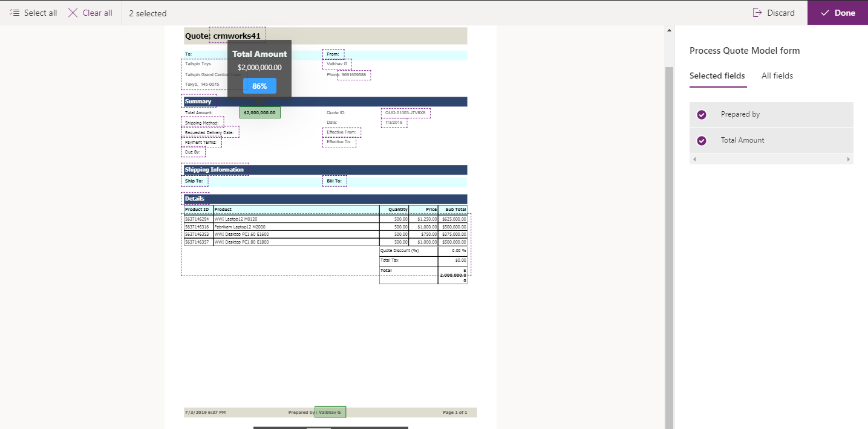
Task: Select the Ship To field box
Action: click(195, 181)
